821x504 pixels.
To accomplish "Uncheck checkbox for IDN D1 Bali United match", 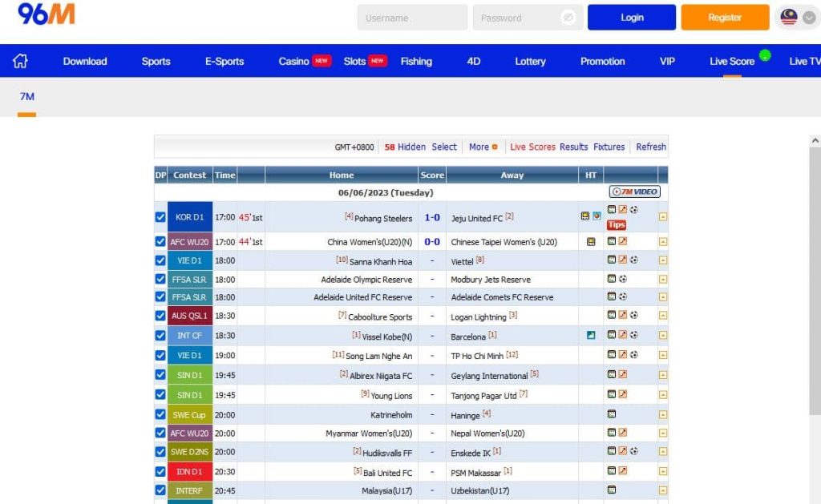I will click(160, 472).
